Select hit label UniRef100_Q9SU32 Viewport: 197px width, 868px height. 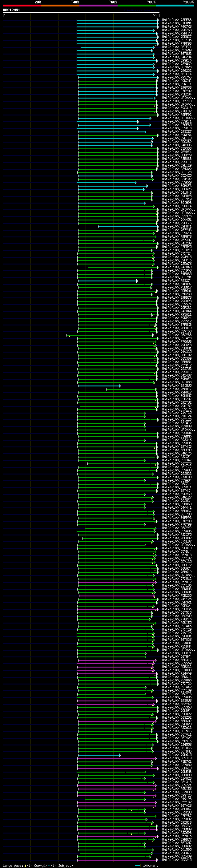pyautogui.click(x=177, y=819)
